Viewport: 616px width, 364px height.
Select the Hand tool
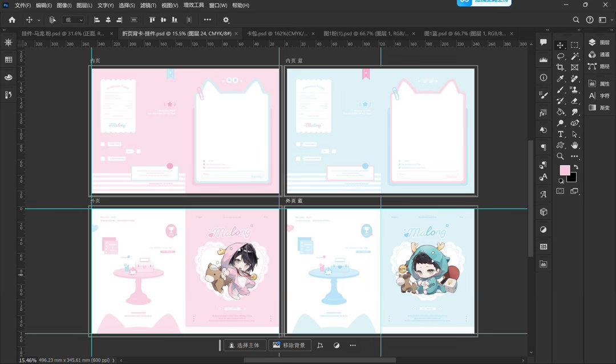pos(574,145)
